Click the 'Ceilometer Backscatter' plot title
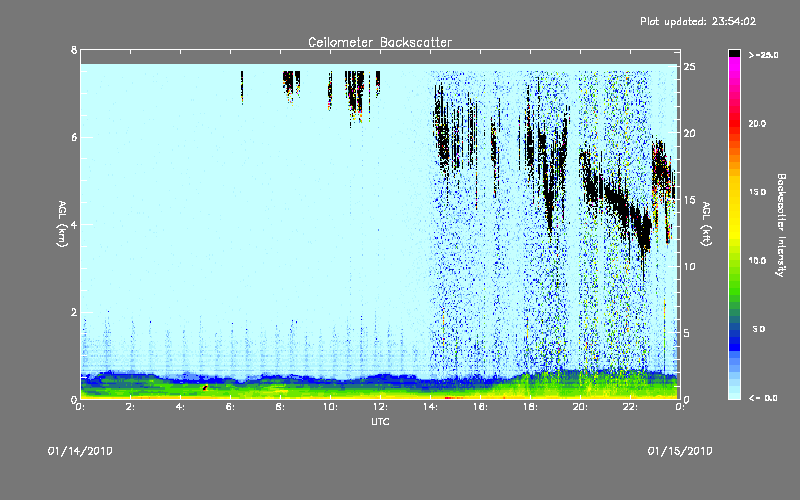This screenshot has height=500, width=800. [x=380, y=42]
